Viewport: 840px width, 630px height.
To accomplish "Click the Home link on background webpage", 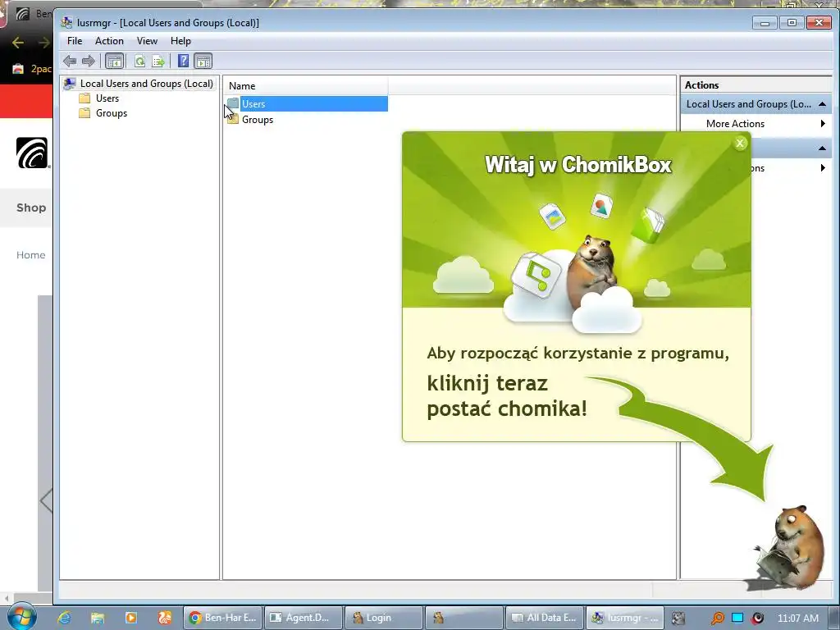I will tap(31, 255).
